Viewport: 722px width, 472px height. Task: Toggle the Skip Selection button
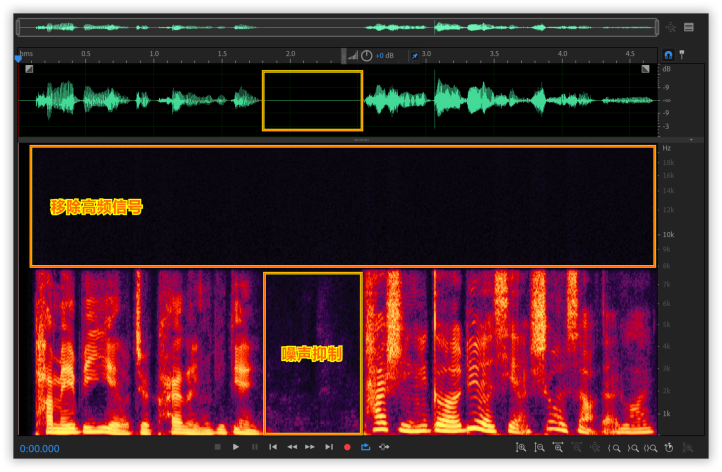tap(384, 447)
